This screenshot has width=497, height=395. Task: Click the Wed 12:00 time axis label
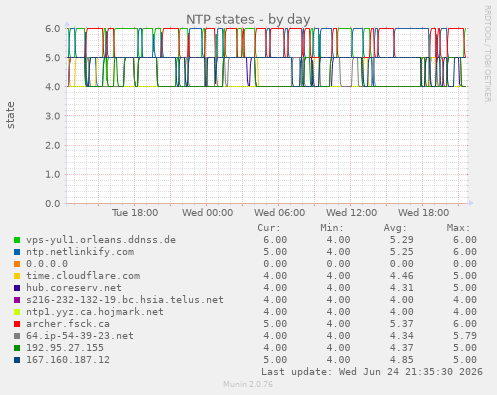[351, 213]
